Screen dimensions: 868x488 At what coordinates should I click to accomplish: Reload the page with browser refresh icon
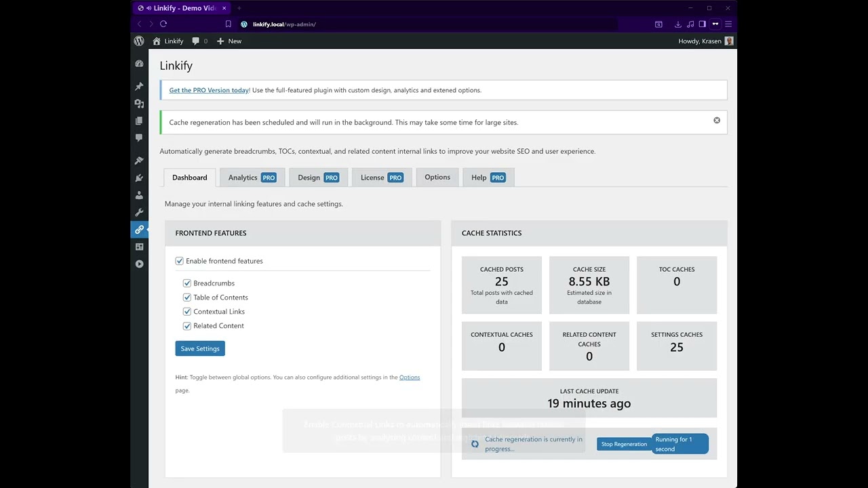[x=163, y=24]
